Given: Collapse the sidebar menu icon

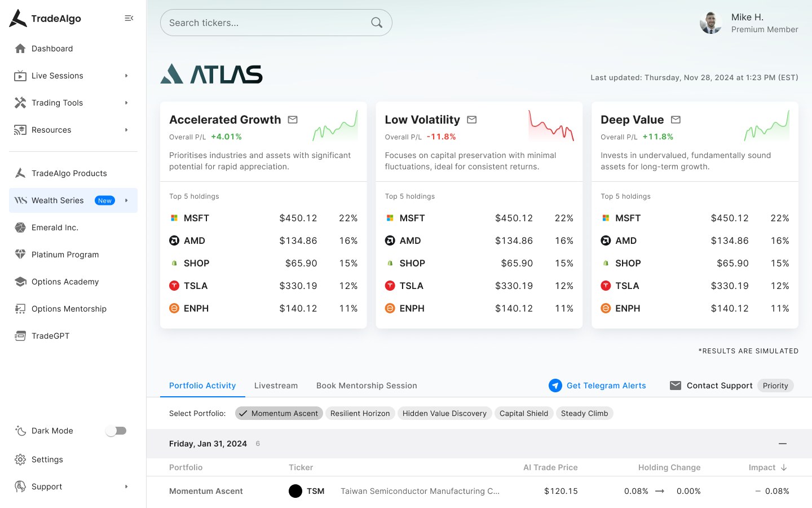Looking at the screenshot, I should click(129, 19).
